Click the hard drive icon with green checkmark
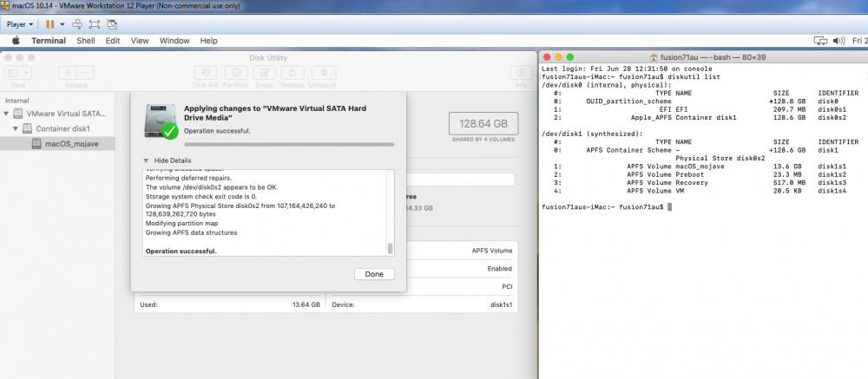The image size is (868, 379). (x=160, y=121)
